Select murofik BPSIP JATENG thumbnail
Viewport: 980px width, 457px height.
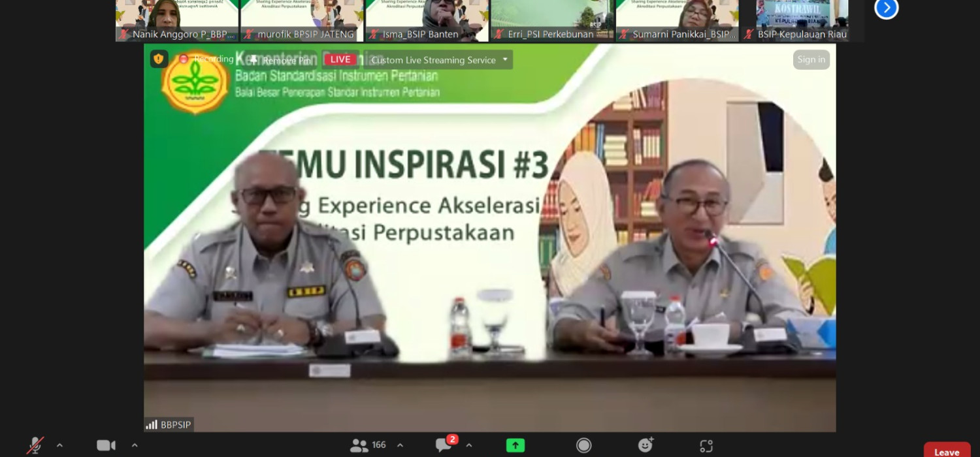point(301,20)
